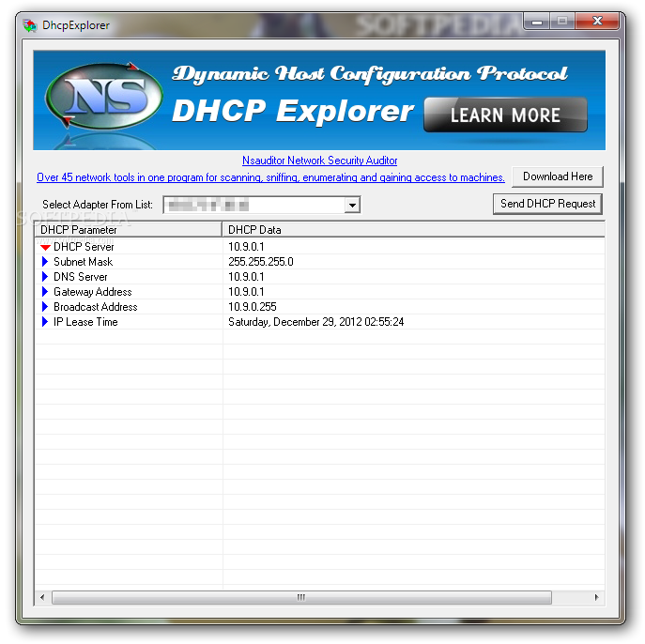Click the DHCP Data column header

click(x=413, y=229)
